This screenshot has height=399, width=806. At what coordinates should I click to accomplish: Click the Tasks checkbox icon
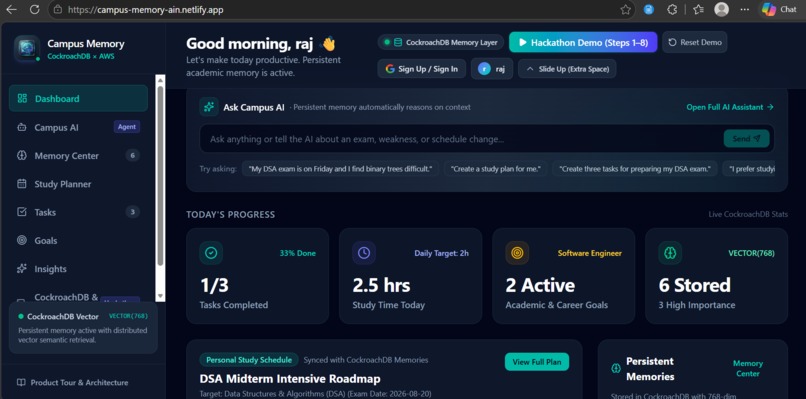[22, 212]
